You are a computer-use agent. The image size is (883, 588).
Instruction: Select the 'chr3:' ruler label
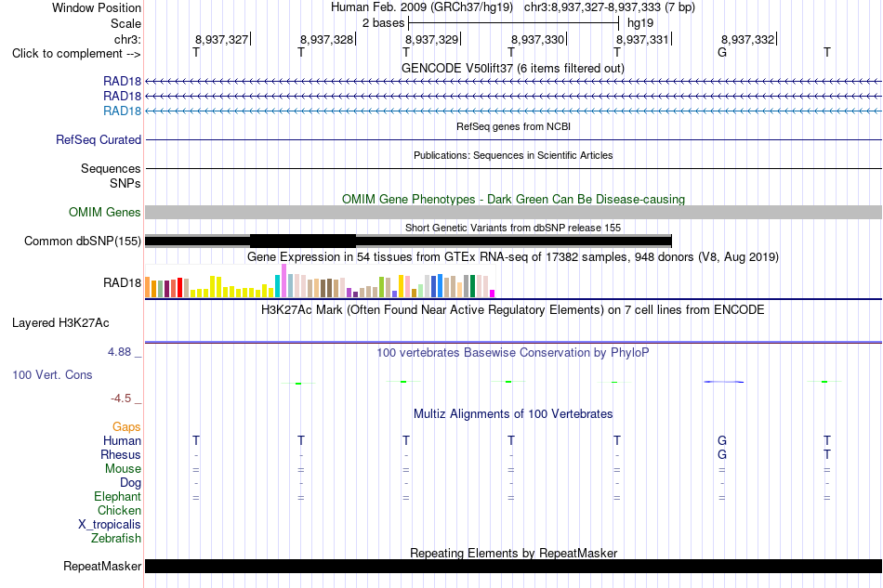tap(127, 39)
